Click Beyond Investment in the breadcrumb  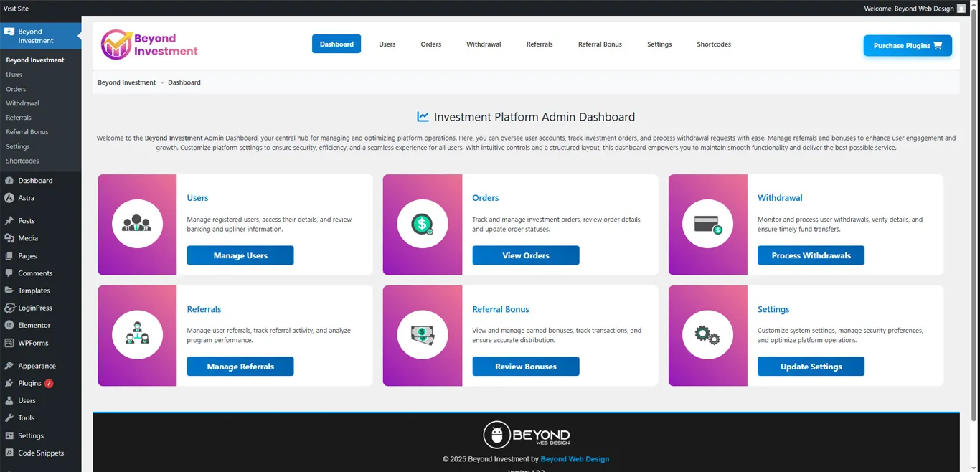[x=127, y=82]
